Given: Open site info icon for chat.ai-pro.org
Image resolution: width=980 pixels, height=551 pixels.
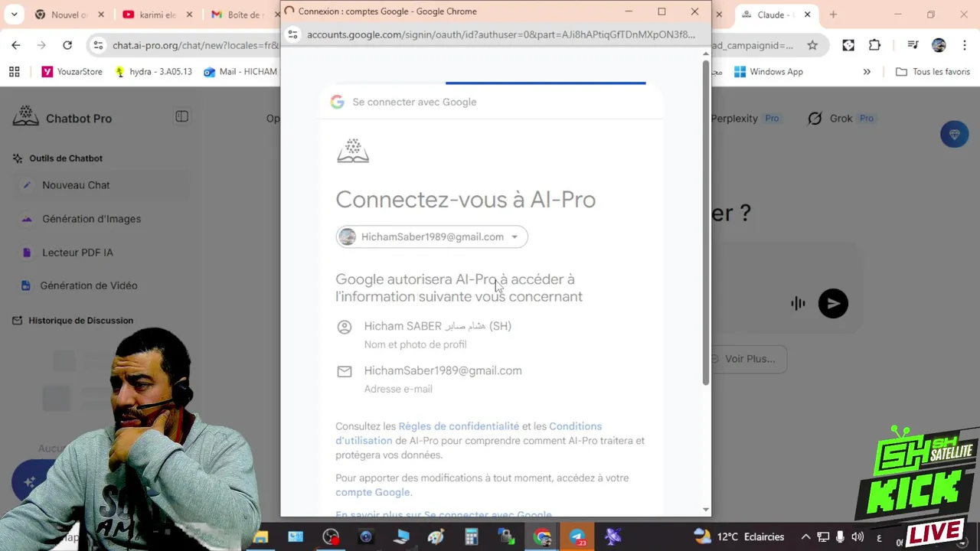Looking at the screenshot, I should coord(98,45).
